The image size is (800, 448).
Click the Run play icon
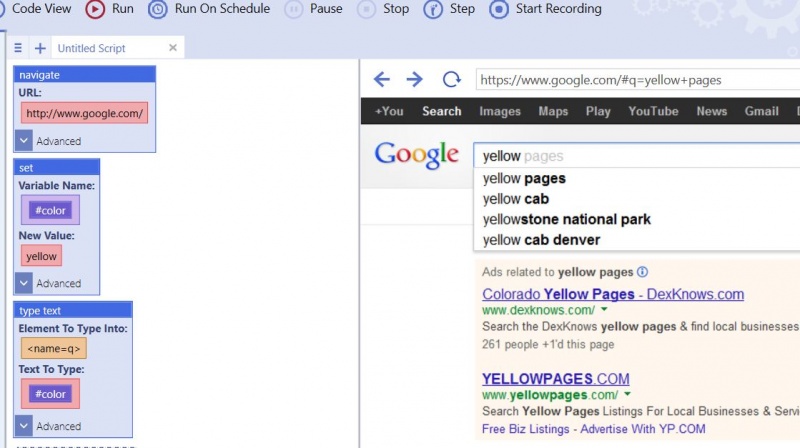coord(95,9)
